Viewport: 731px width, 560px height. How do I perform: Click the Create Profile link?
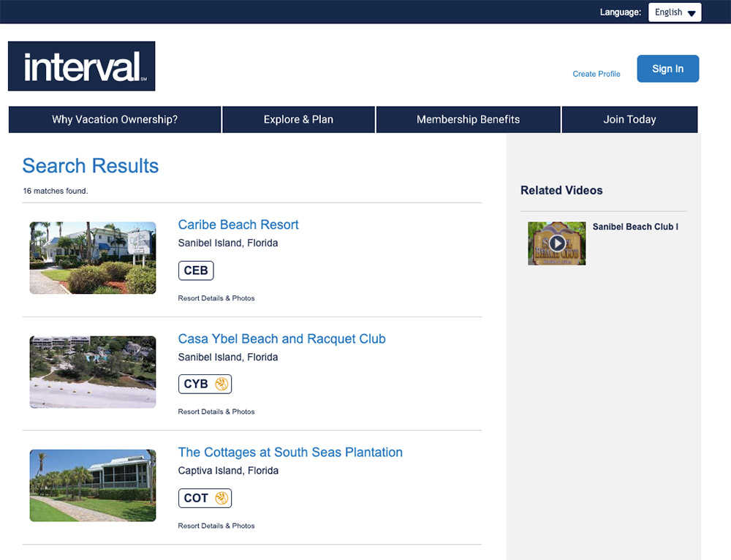(596, 74)
